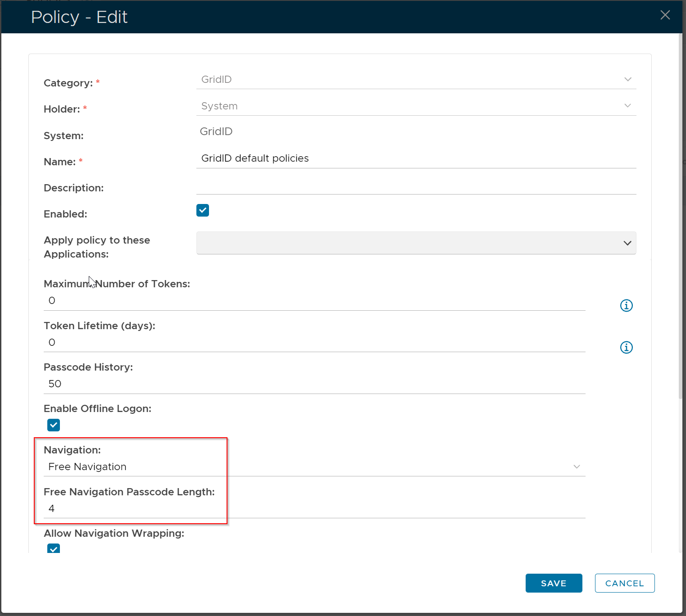Click info icon beside Token Lifetime field
This screenshot has width=686, height=616.
point(626,347)
